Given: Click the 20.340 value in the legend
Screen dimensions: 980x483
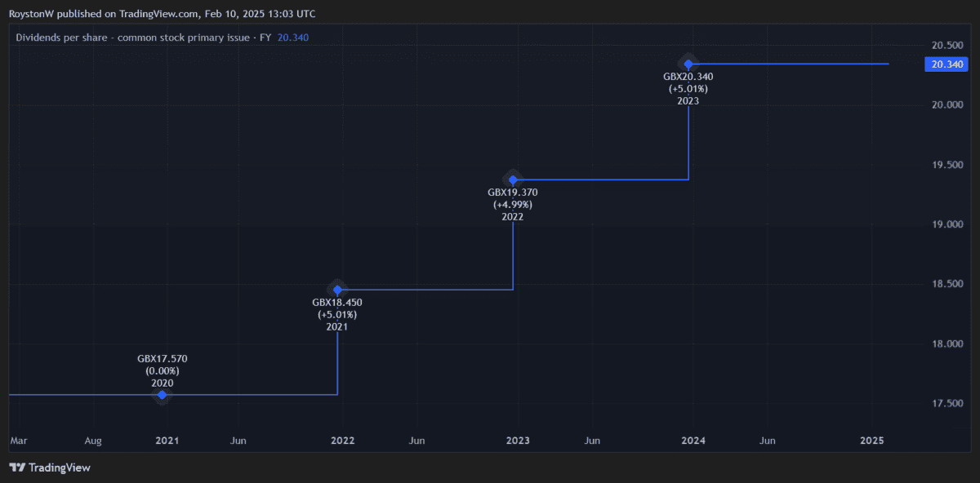Looking at the screenshot, I should pyautogui.click(x=293, y=38).
